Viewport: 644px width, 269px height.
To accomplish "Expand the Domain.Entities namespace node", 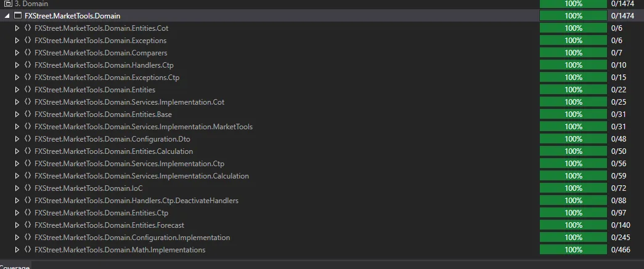I will [x=17, y=90].
